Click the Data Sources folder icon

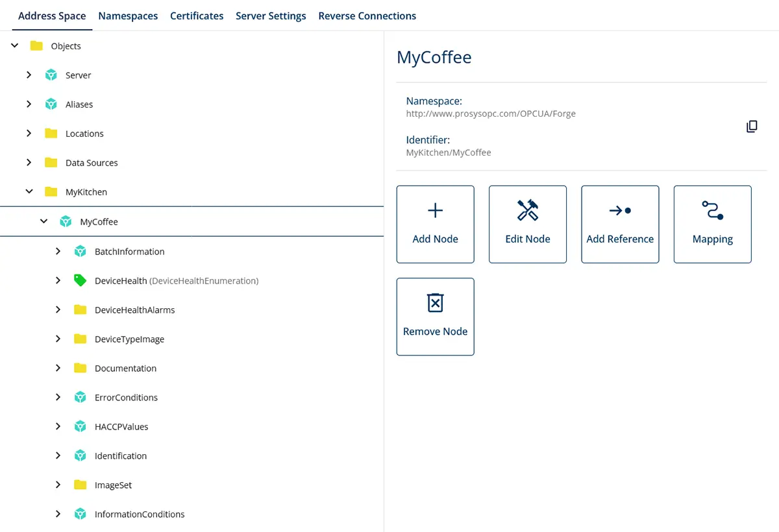(x=51, y=163)
